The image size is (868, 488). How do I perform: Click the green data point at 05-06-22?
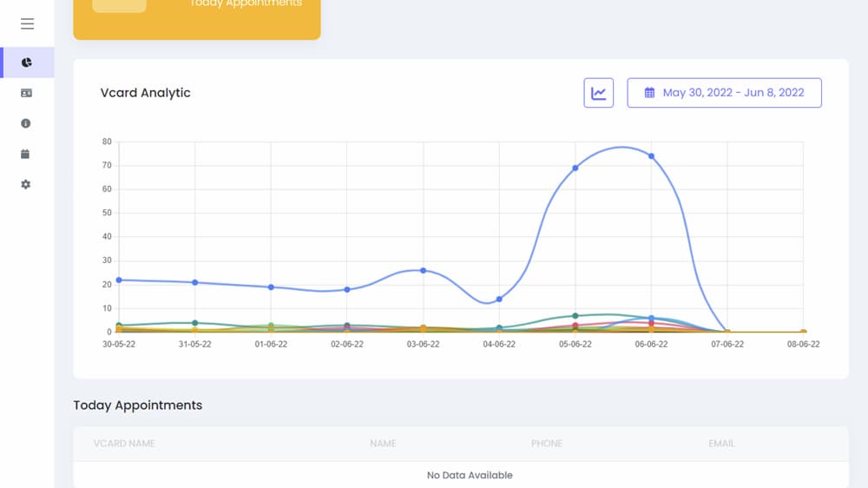(x=575, y=316)
